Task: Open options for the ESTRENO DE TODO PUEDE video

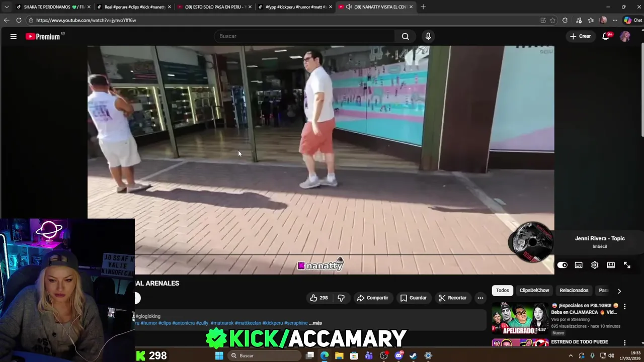Action: [624, 343]
